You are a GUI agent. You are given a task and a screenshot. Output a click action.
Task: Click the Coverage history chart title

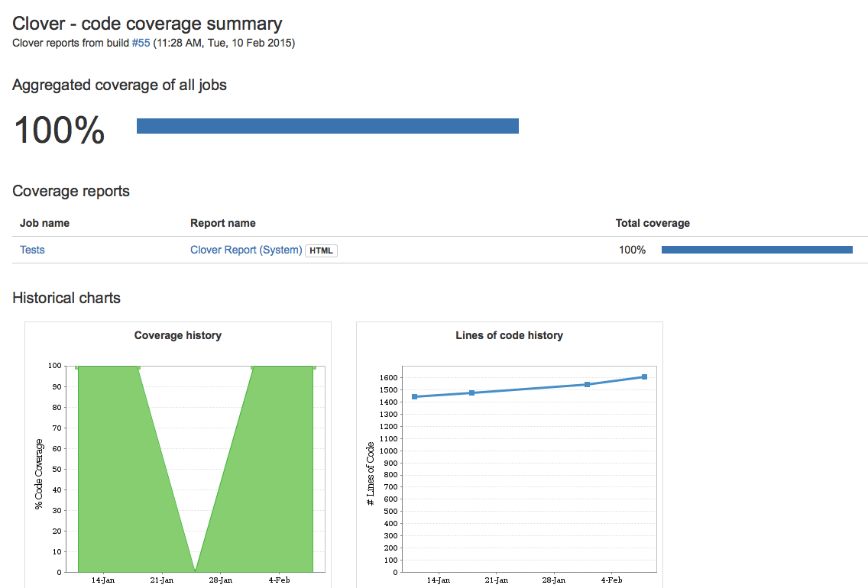(177, 335)
